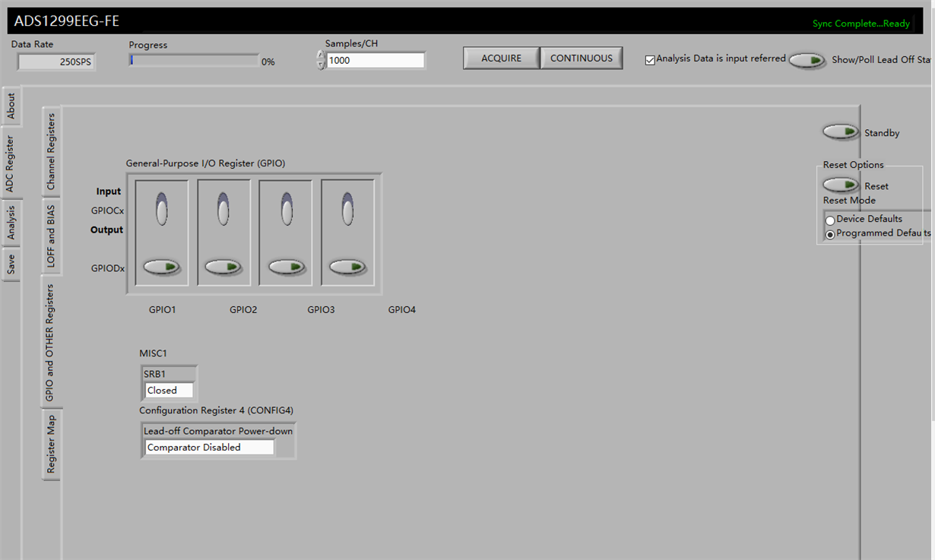
Task: Click the Reset Mode label
Action: pyautogui.click(x=849, y=201)
